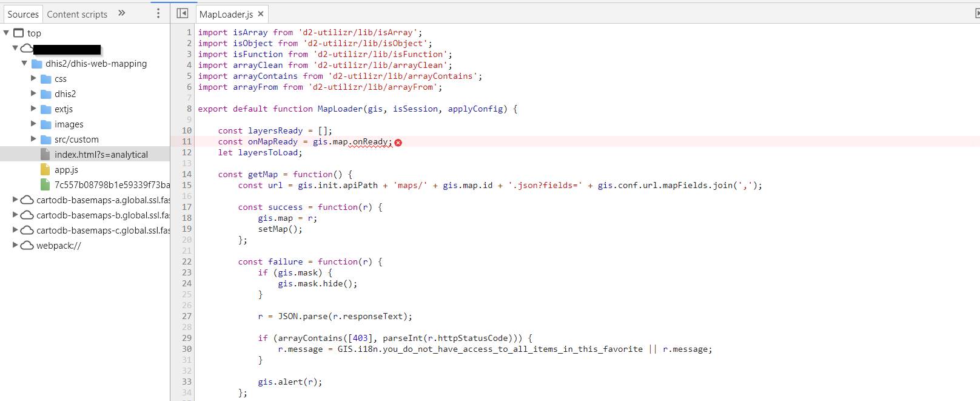980x401 pixels.
Task: Expand the images folder
Action: pos(33,124)
